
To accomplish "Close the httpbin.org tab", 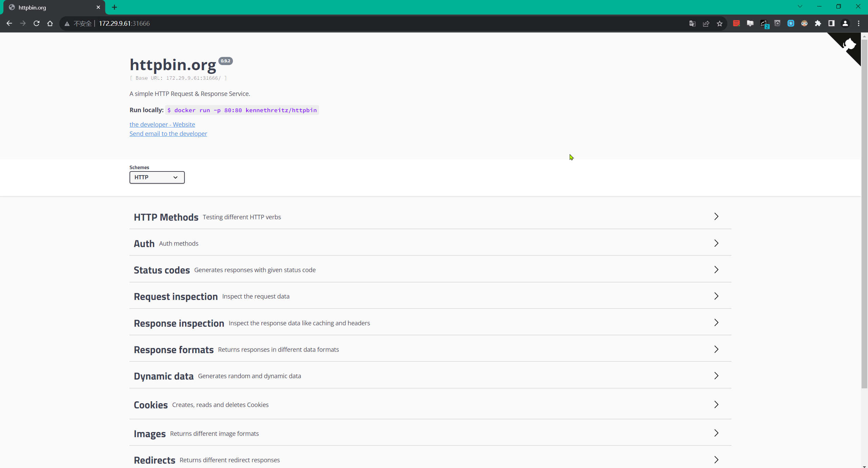I will 98,7.
